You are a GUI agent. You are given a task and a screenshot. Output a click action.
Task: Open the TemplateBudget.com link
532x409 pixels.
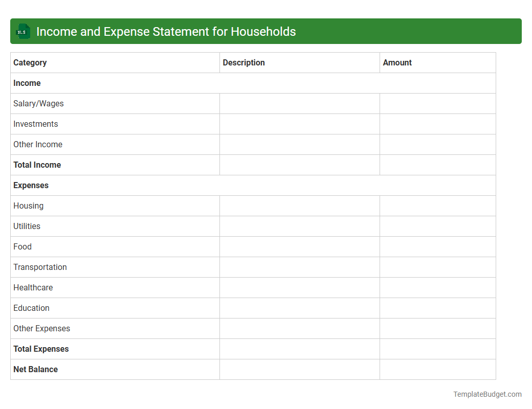point(487,394)
